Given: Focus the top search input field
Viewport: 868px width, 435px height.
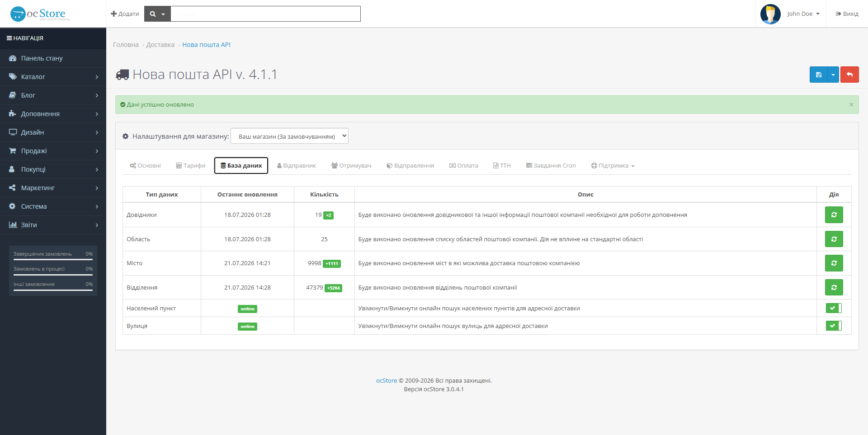Looking at the screenshot, I should click(265, 14).
